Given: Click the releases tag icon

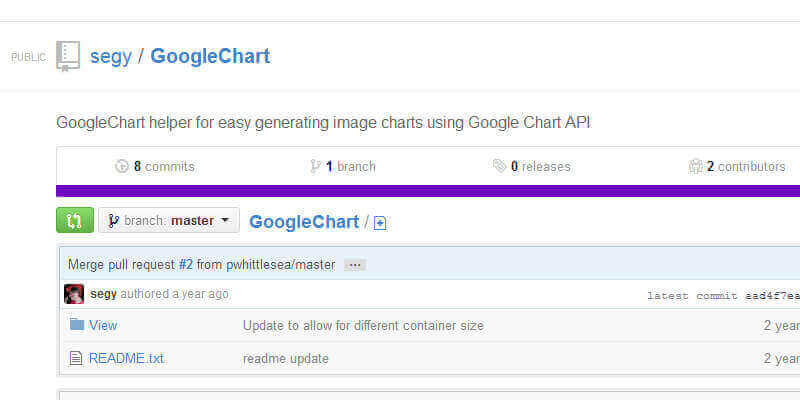Looking at the screenshot, I should [499, 167].
